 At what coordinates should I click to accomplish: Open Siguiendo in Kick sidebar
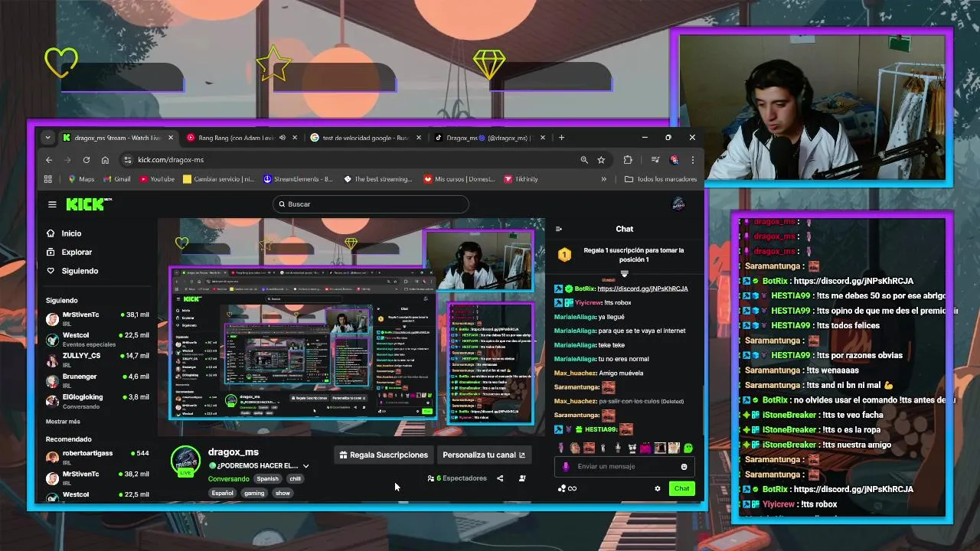click(80, 271)
